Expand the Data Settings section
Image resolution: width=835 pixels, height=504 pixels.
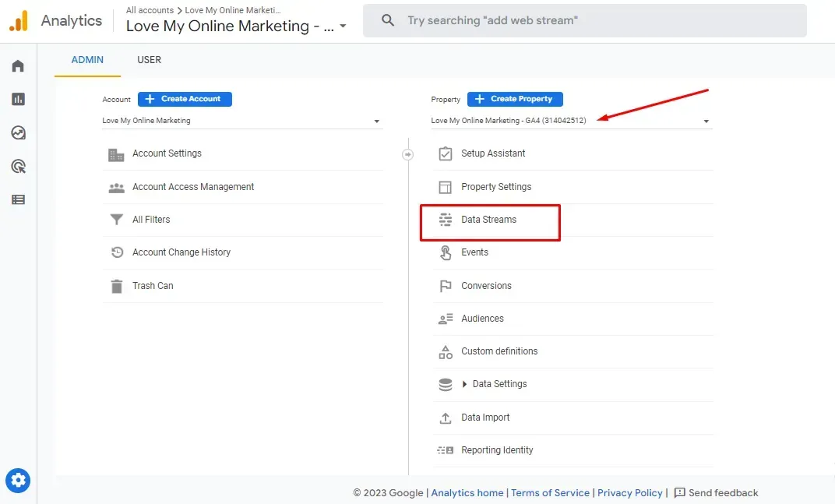point(464,384)
